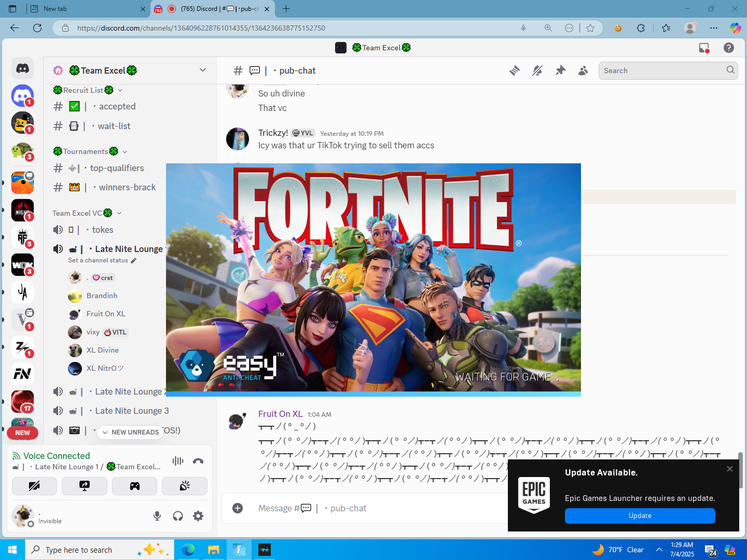This screenshot has height=560, width=747.
Task: Open the soundboard button
Action: coord(185,486)
